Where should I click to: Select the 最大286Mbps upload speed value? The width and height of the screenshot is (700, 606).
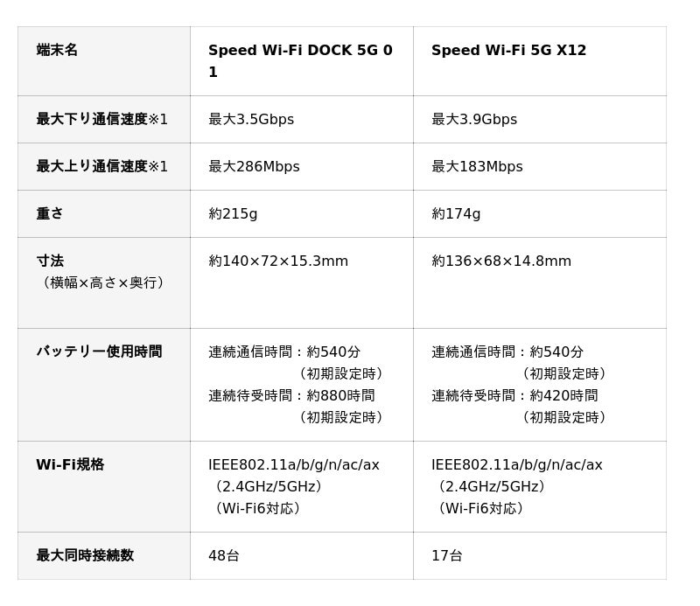254,167
